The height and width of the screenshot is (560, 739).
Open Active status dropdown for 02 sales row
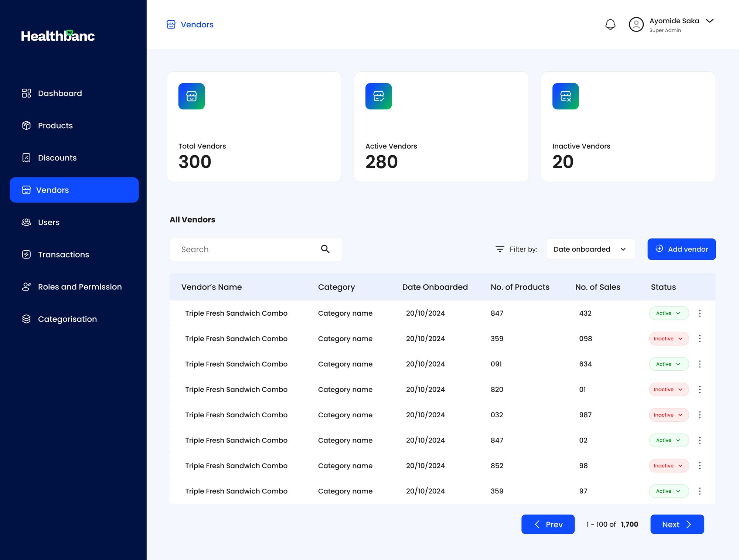[669, 440]
